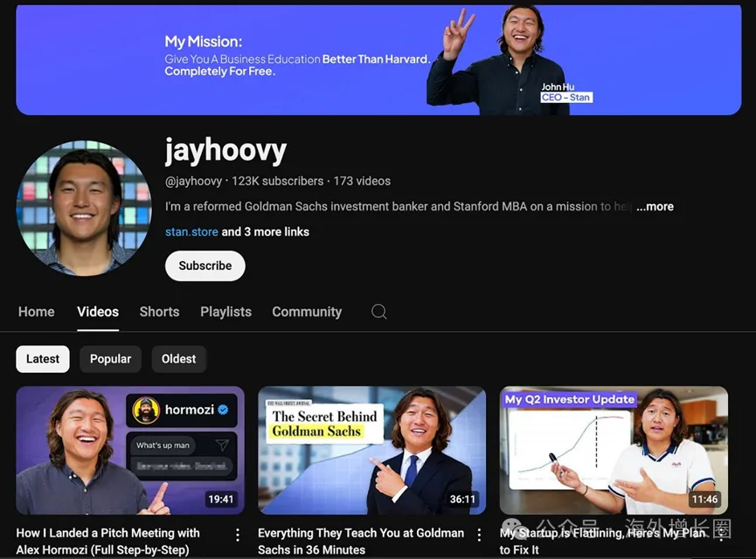Select the Videos tab
756x559 pixels.
[x=98, y=312]
